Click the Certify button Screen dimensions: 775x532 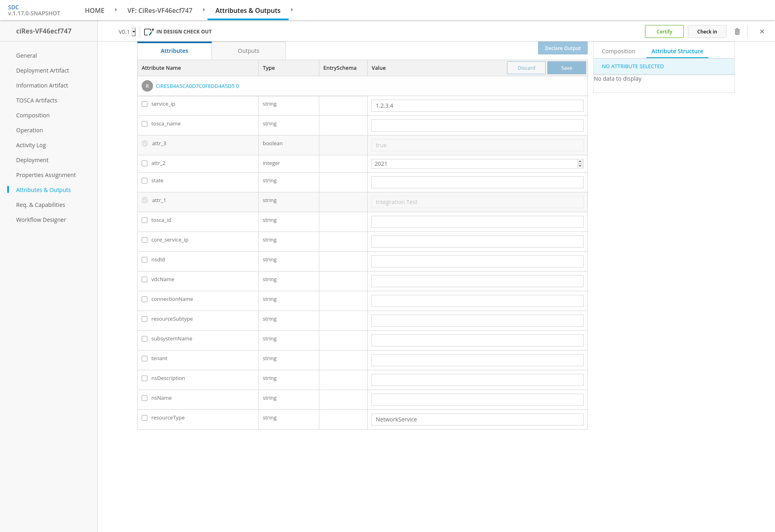click(x=664, y=31)
